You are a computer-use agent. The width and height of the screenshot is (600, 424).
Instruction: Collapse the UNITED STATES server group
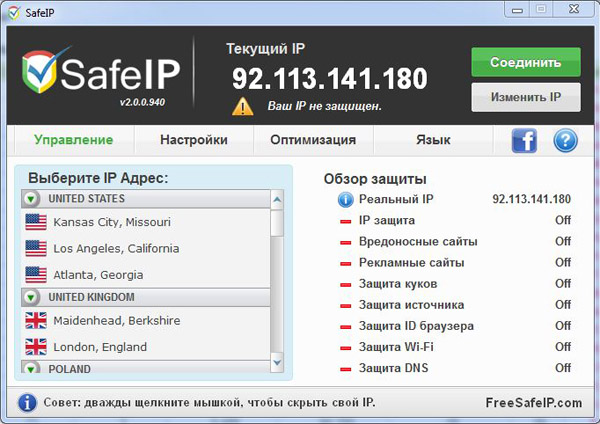31,199
